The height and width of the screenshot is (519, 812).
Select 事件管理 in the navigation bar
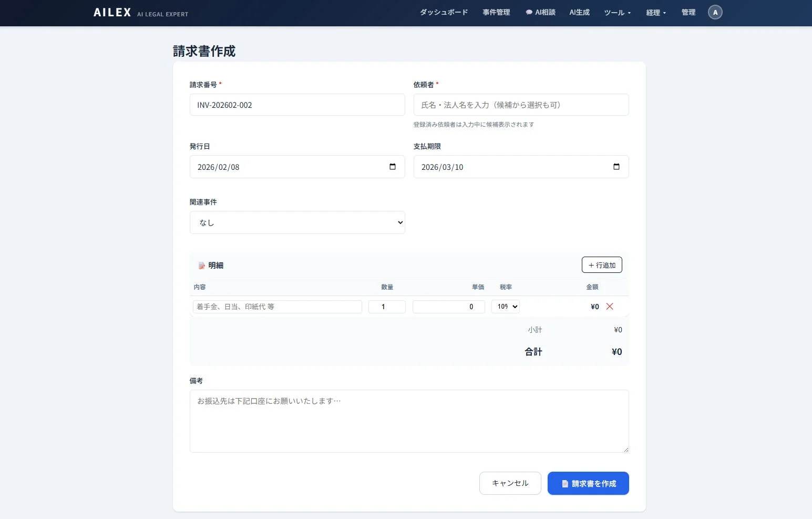[496, 12]
